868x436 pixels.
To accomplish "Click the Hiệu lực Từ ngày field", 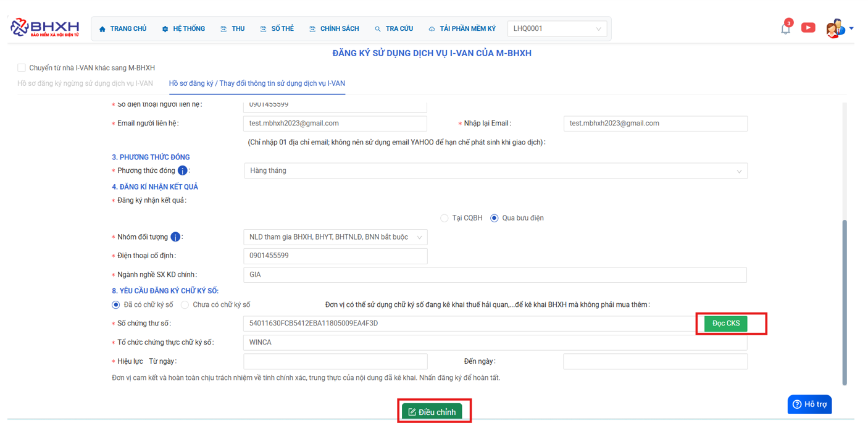I will (335, 361).
